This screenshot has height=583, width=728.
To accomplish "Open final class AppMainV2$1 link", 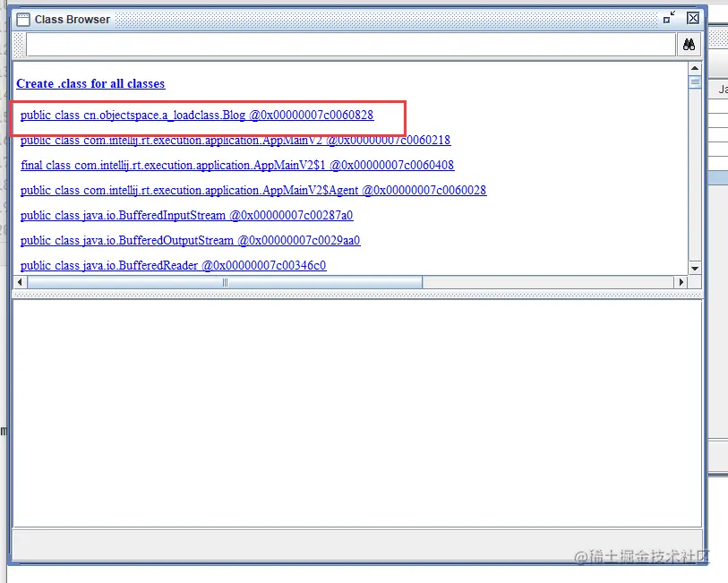I will pos(237,166).
